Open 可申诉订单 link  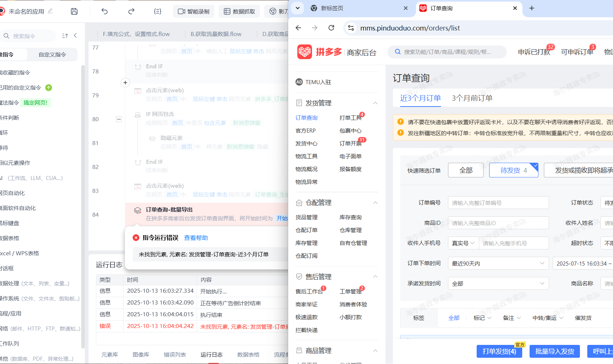pyautogui.click(x=577, y=52)
